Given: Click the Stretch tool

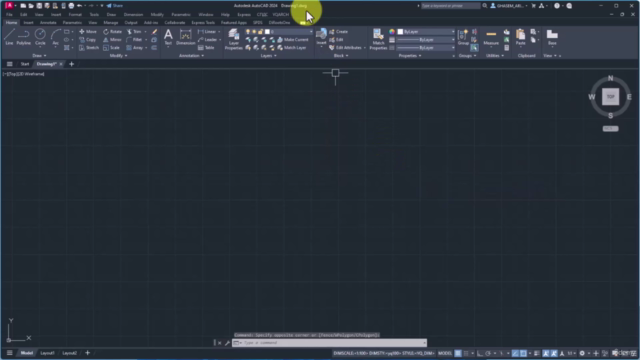Looking at the screenshot, I should [89, 48].
